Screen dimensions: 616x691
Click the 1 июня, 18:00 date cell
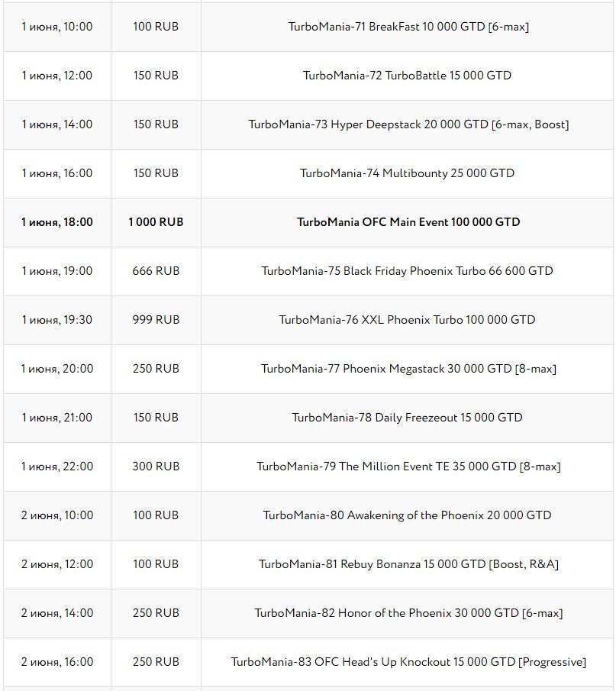[57, 222]
